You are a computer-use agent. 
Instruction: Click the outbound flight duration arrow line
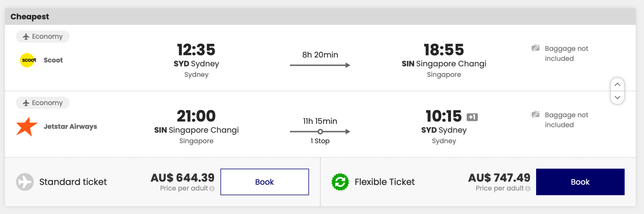coord(319,65)
